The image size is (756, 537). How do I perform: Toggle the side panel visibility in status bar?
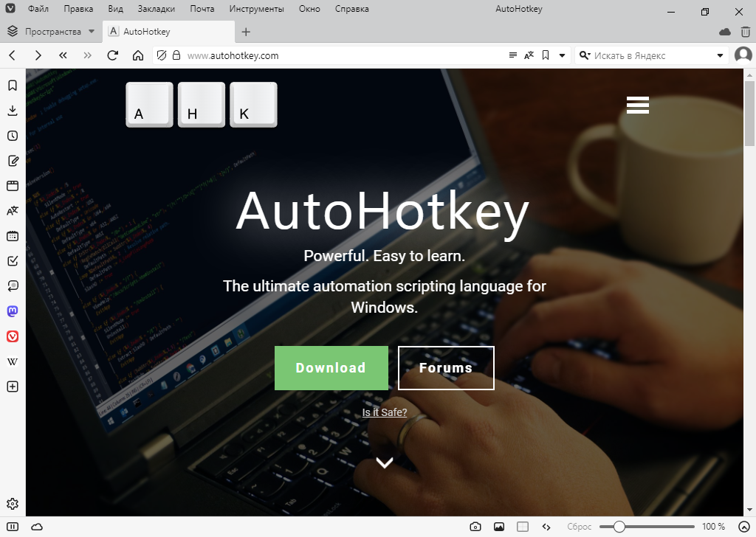(x=13, y=527)
